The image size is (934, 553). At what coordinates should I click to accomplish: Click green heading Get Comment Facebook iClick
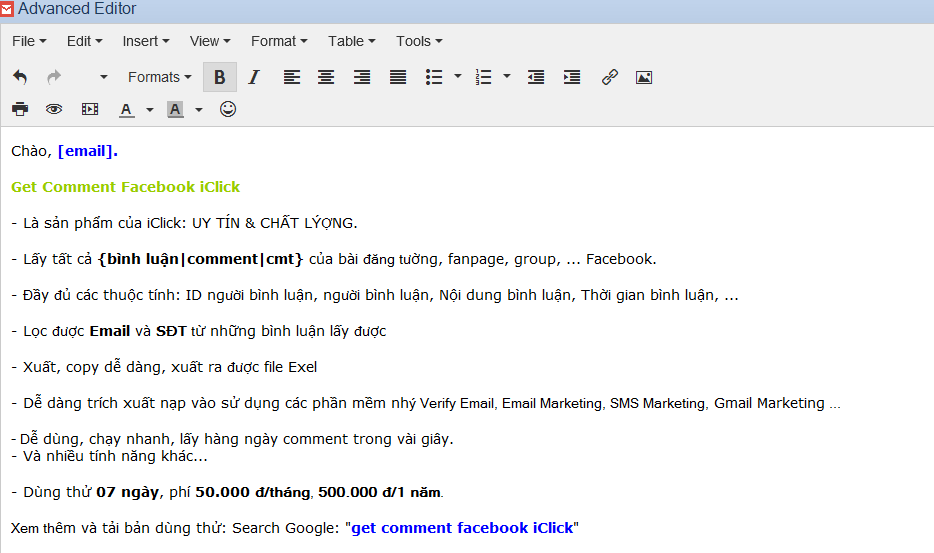125,187
